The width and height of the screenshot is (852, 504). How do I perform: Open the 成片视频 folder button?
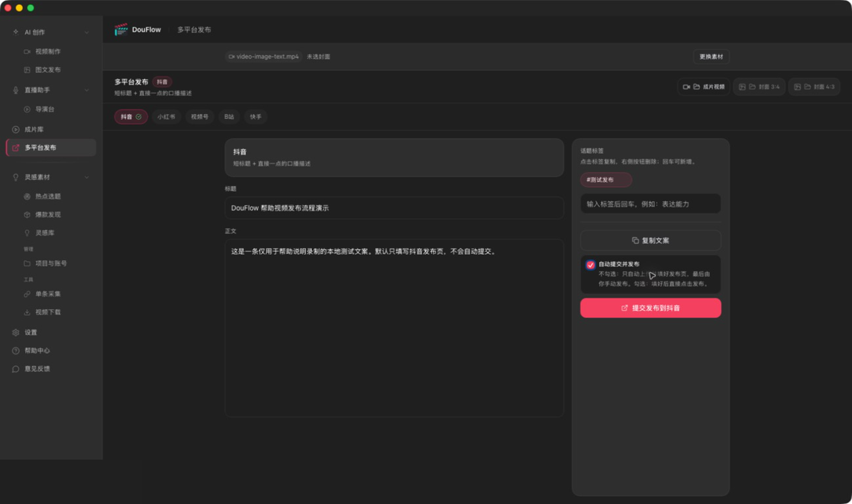click(703, 87)
